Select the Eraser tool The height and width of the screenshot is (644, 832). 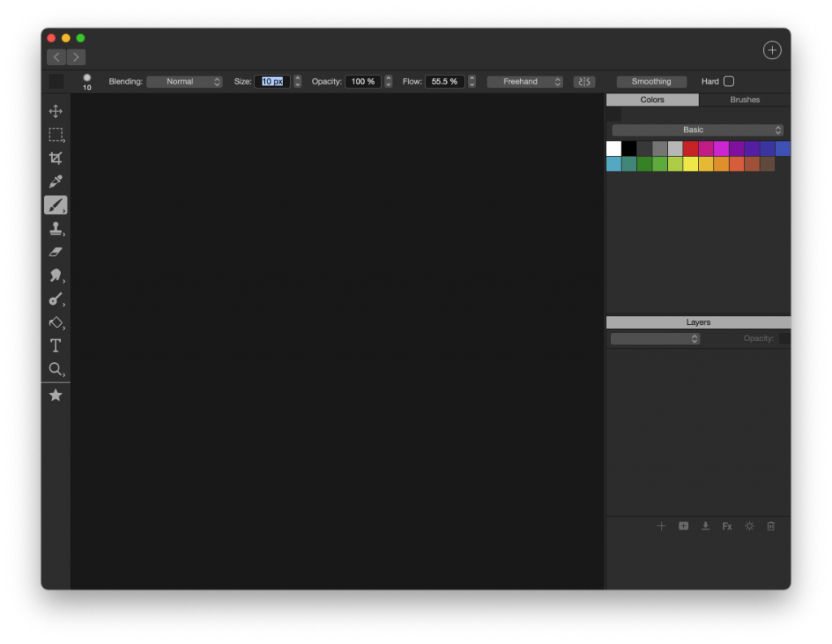pos(56,252)
